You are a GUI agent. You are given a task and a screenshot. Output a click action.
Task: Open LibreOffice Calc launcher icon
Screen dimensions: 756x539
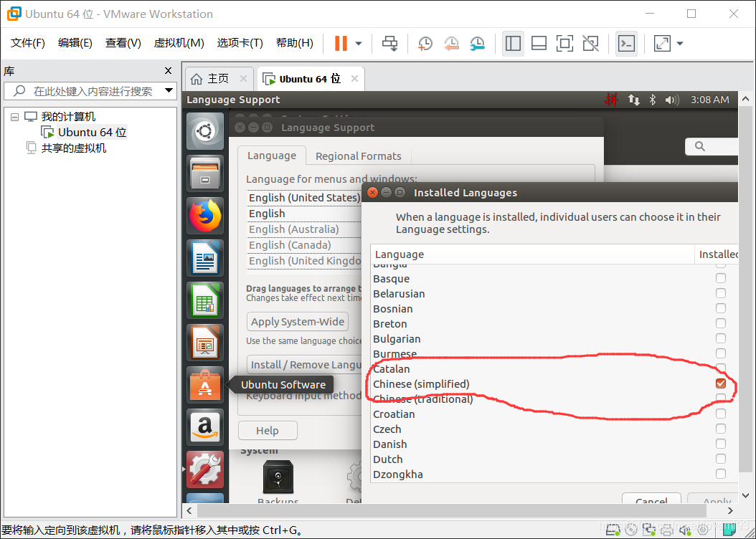point(205,300)
